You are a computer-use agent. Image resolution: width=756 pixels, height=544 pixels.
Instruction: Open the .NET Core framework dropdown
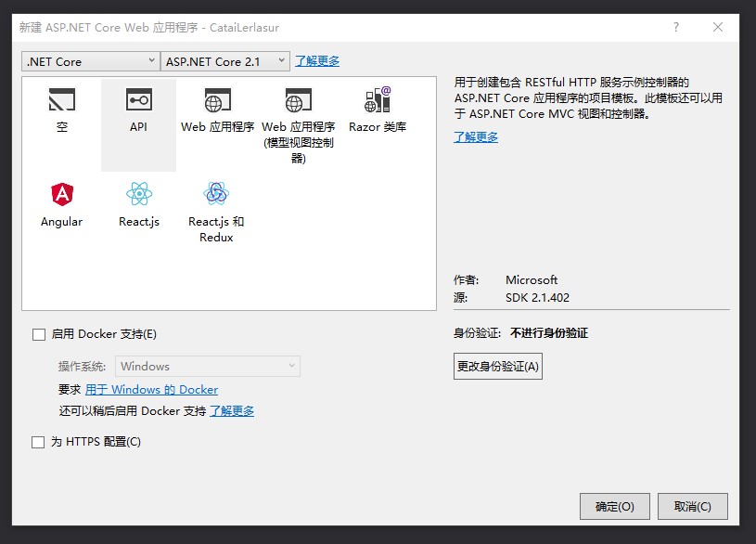[90, 61]
